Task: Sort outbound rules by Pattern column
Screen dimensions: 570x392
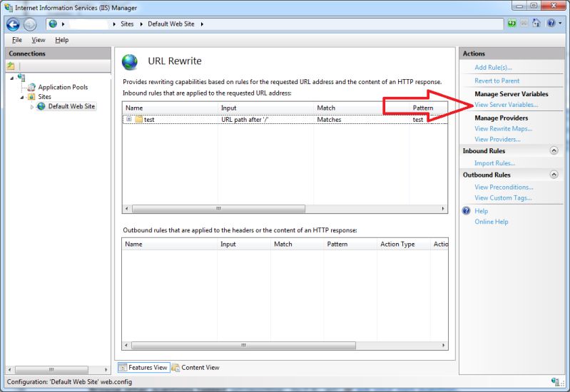Action: tap(350, 244)
